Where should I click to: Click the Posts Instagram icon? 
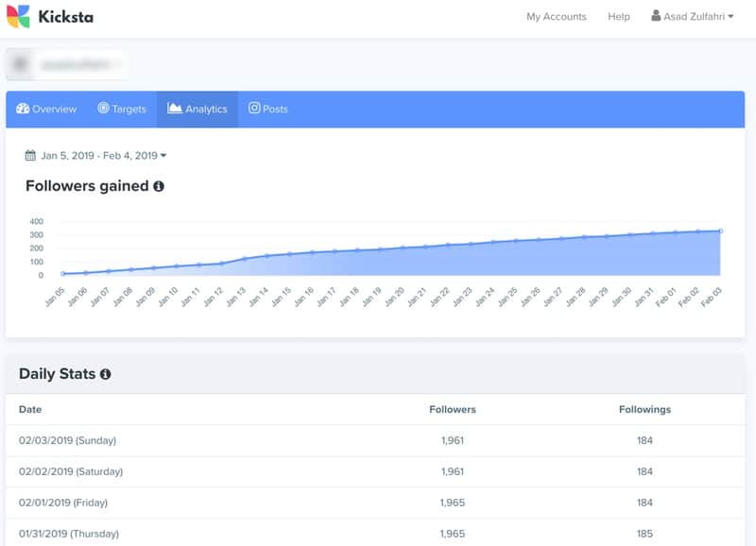tap(254, 108)
